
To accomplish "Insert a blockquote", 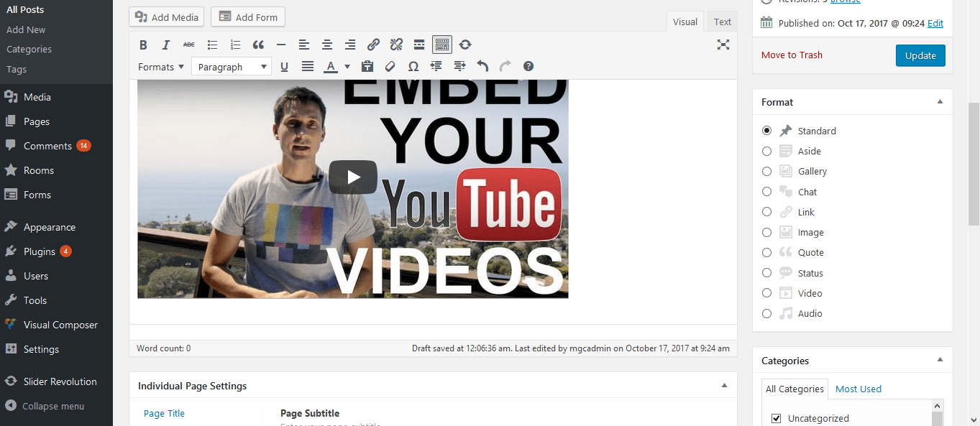I will coord(258,45).
